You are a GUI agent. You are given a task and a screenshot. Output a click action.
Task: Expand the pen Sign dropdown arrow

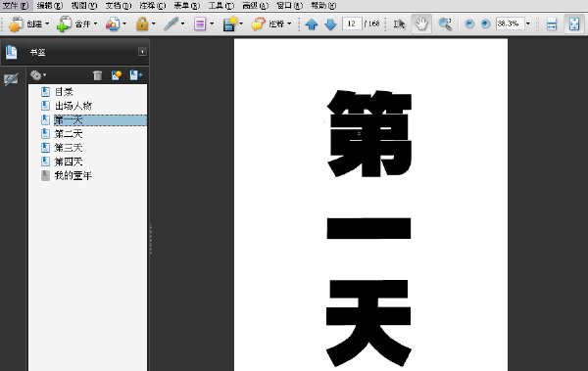pyautogui.click(x=182, y=23)
